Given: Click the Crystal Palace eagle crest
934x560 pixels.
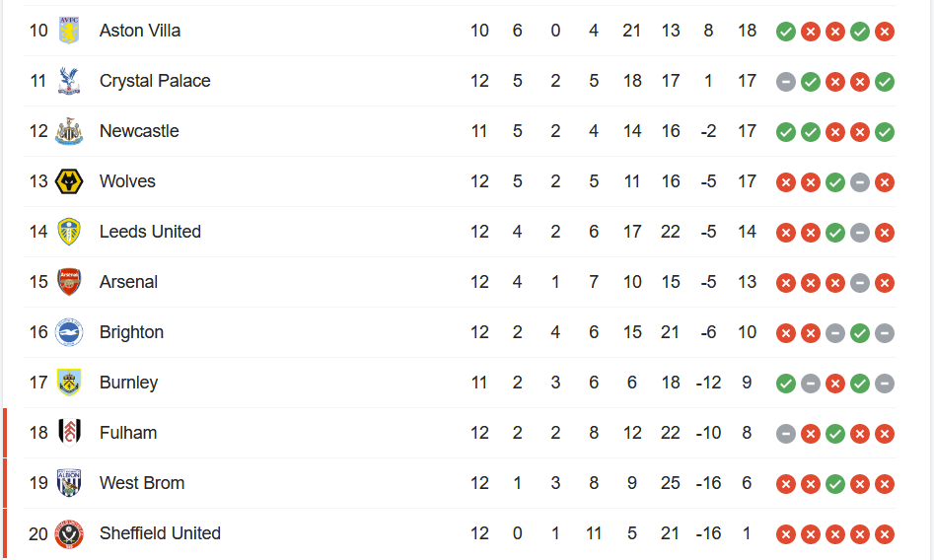Looking at the screenshot, I should (x=69, y=81).
